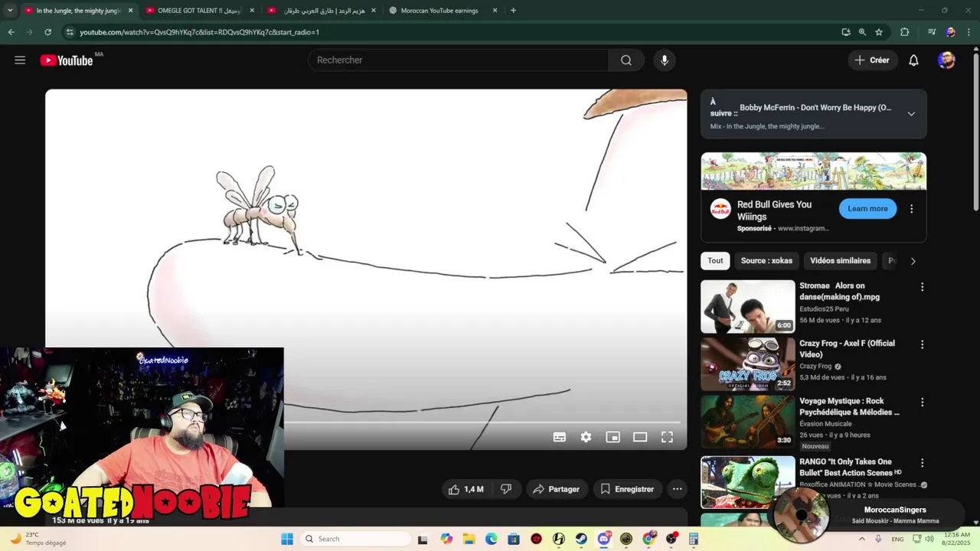Open File Explorer from the taskbar
Viewport: 980px width, 551px height.
point(469,539)
